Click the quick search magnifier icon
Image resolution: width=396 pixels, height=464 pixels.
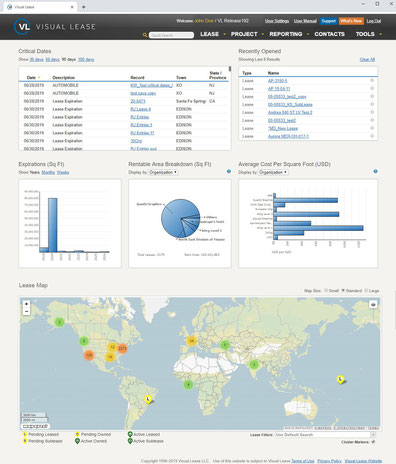[x=145, y=35]
